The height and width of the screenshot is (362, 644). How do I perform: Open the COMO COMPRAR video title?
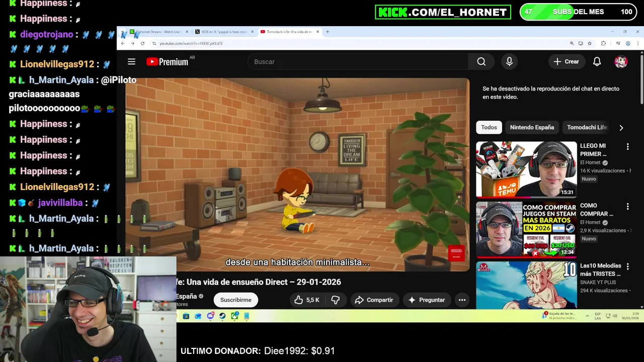coord(597,210)
